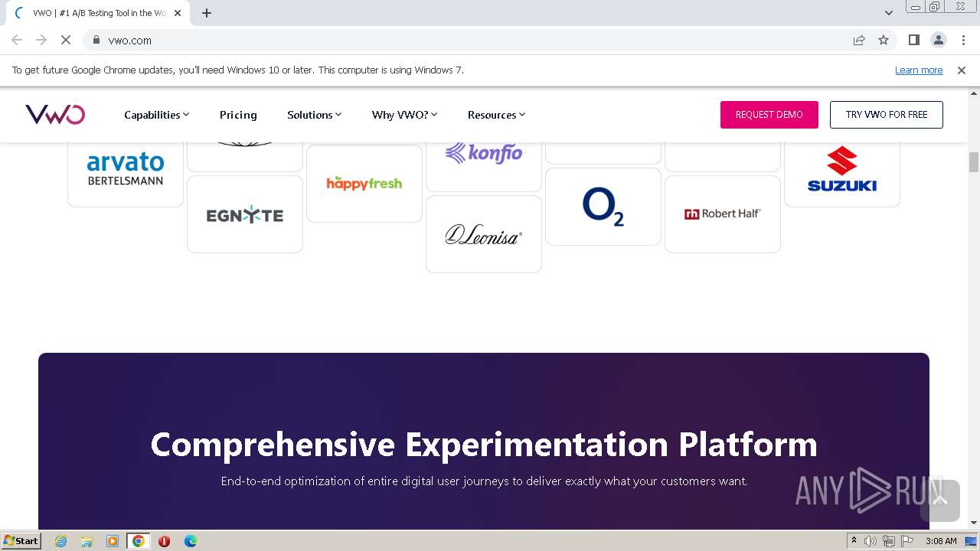
Task: Open Chrome menu three dots
Action: click(962, 40)
